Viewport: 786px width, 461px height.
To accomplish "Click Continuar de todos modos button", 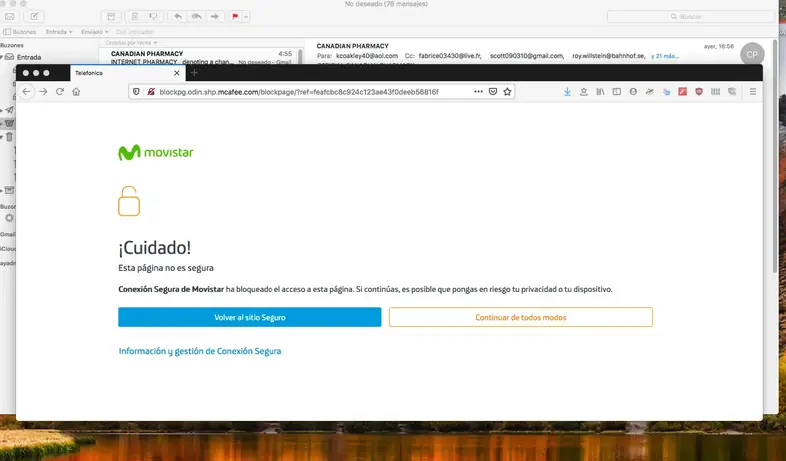I will pos(521,317).
